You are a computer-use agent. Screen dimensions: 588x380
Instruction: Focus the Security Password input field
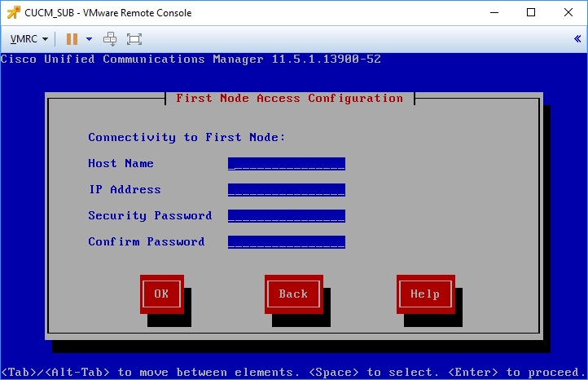tap(287, 216)
